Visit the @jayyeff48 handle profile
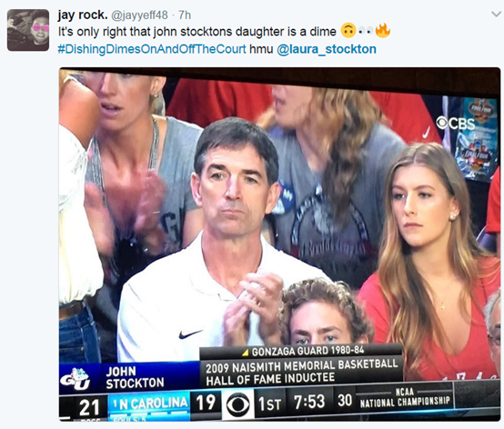 (x=139, y=15)
